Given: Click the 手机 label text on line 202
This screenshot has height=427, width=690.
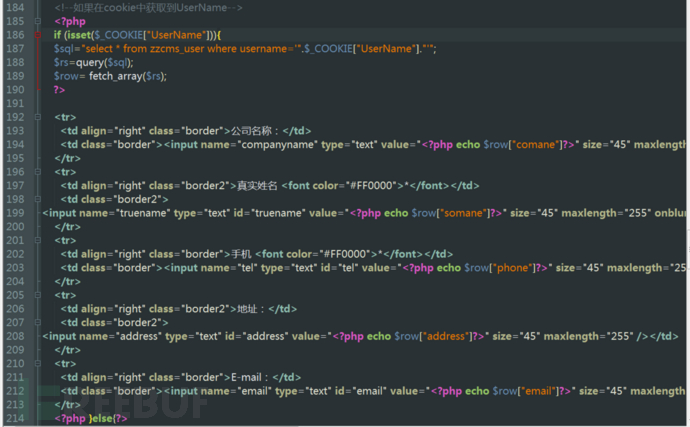Looking at the screenshot, I should click(x=241, y=254).
